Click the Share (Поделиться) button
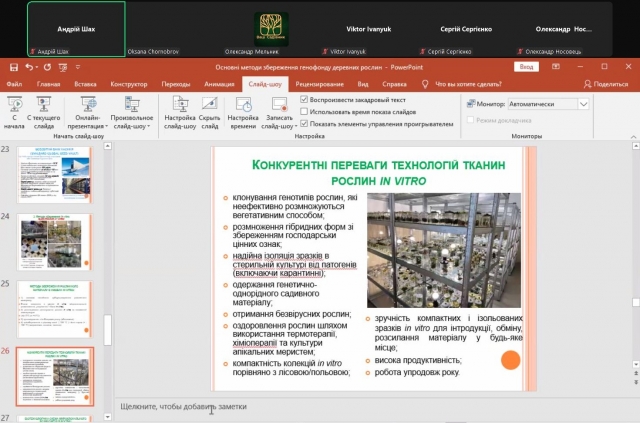The image size is (640, 423). click(x=606, y=84)
